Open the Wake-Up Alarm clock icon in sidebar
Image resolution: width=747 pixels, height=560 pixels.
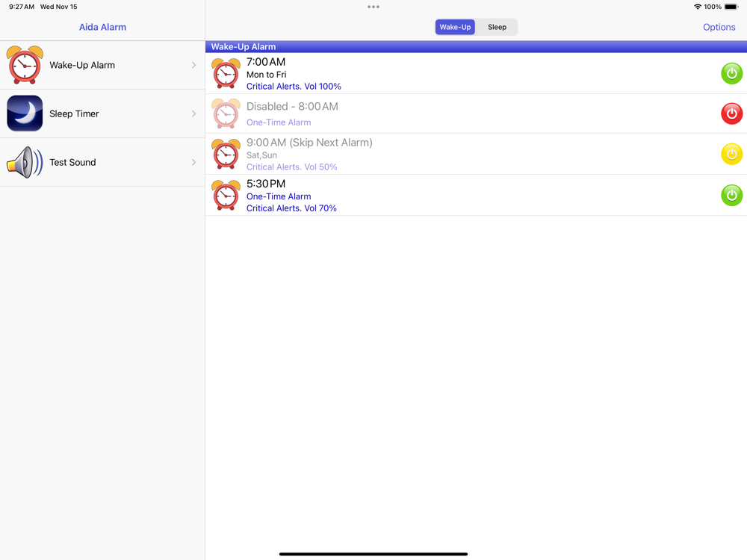click(x=25, y=65)
